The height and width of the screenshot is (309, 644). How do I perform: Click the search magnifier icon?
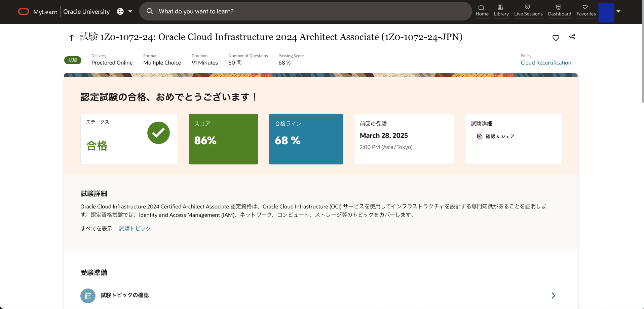pyautogui.click(x=149, y=11)
